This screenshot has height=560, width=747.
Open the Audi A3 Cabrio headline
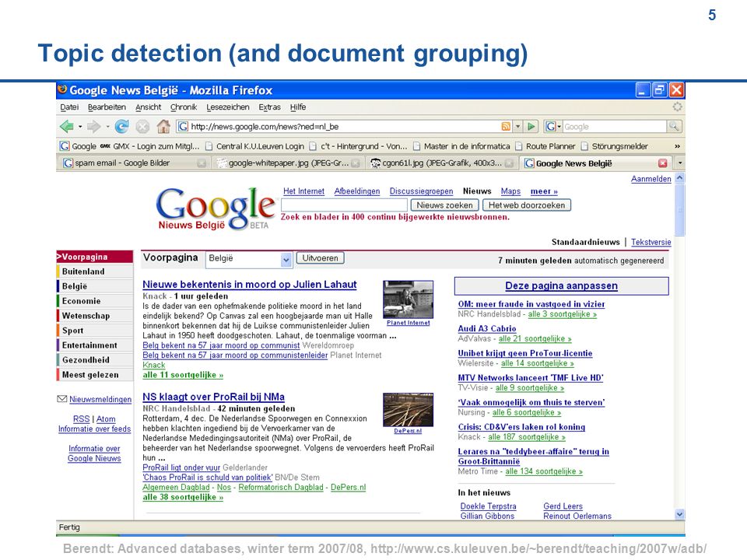pyautogui.click(x=487, y=328)
